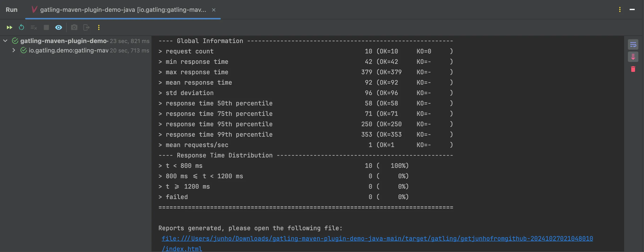Open Run panel options three-dot menu
Viewport: 644px width, 252px height.
[x=620, y=9]
